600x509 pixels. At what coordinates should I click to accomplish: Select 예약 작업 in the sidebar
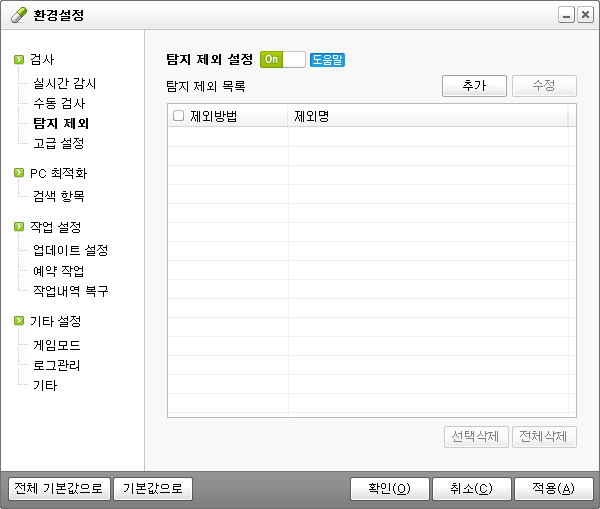[x=59, y=271]
